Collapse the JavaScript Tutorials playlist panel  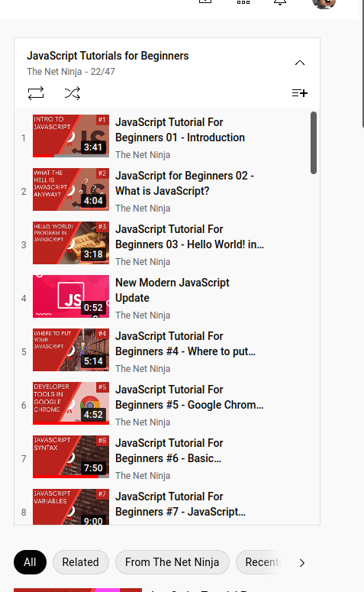tap(300, 63)
